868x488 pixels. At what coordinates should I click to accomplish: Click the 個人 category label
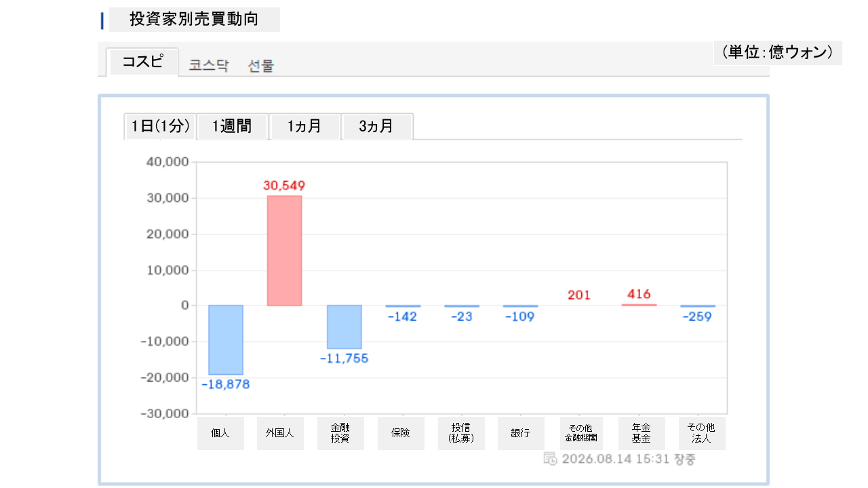click(220, 433)
